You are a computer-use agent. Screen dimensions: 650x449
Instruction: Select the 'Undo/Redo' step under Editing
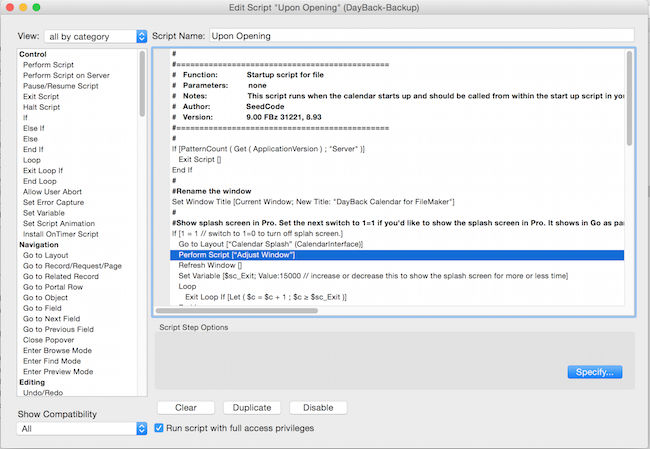[x=43, y=393]
